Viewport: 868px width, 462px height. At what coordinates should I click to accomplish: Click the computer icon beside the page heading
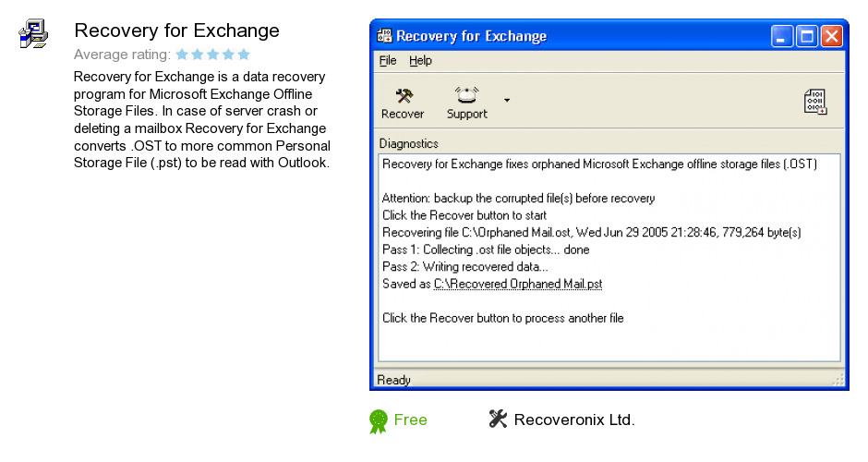point(33,34)
